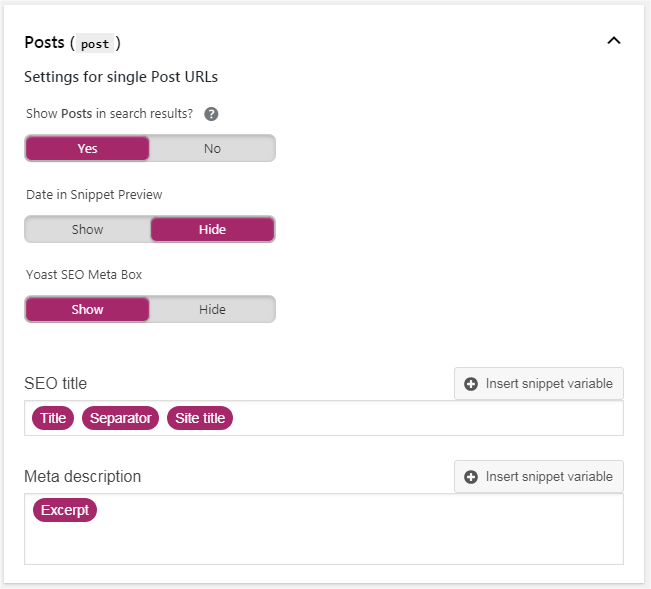Screen dimensions: 651x589
Task: Click the Excerpt variable tag
Action: (65, 510)
